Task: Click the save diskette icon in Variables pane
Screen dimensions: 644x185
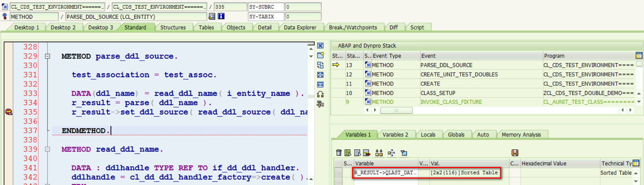Action: tap(515, 153)
